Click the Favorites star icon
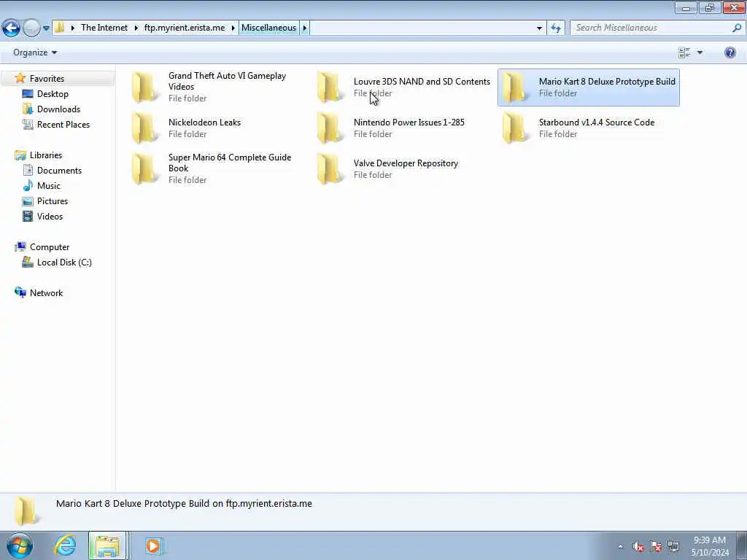Image resolution: width=747 pixels, height=560 pixels. click(20, 78)
